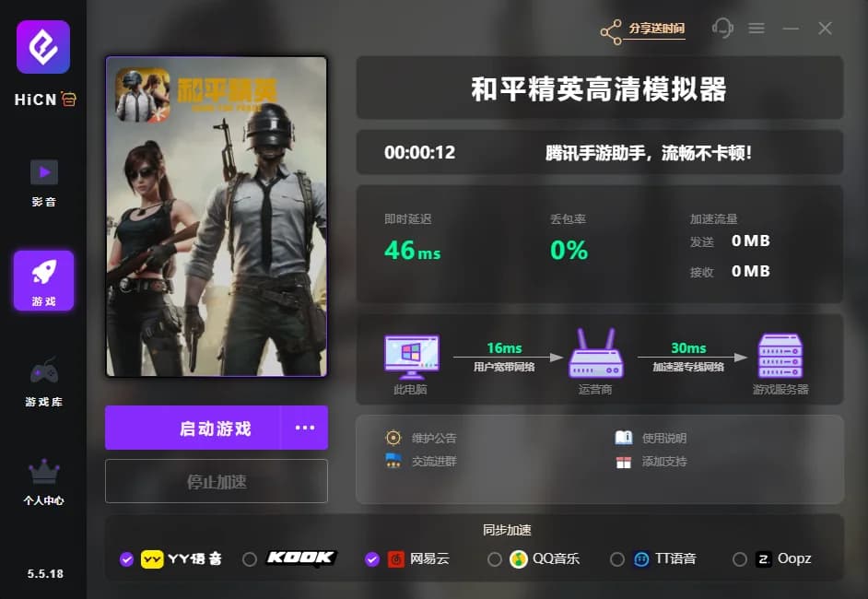Enable QQ音乐 sync acceleration
This screenshot has height=599, width=868.
(x=495, y=559)
